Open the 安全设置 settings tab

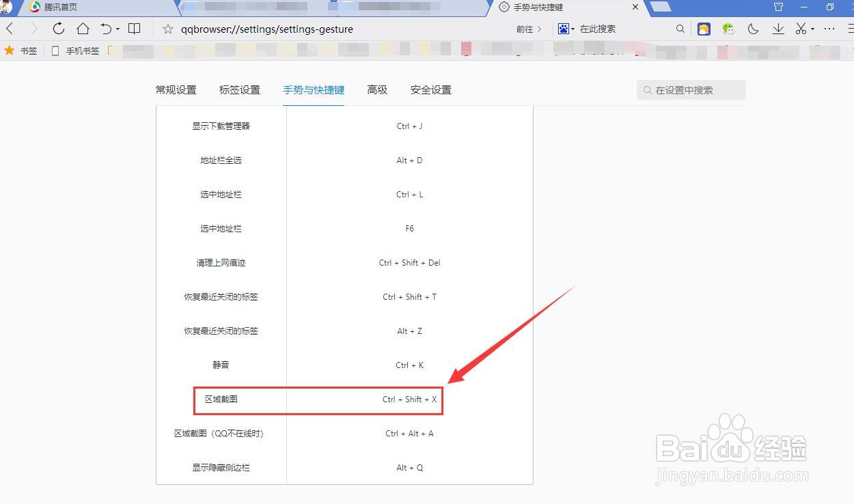pyautogui.click(x=430, y=89)
